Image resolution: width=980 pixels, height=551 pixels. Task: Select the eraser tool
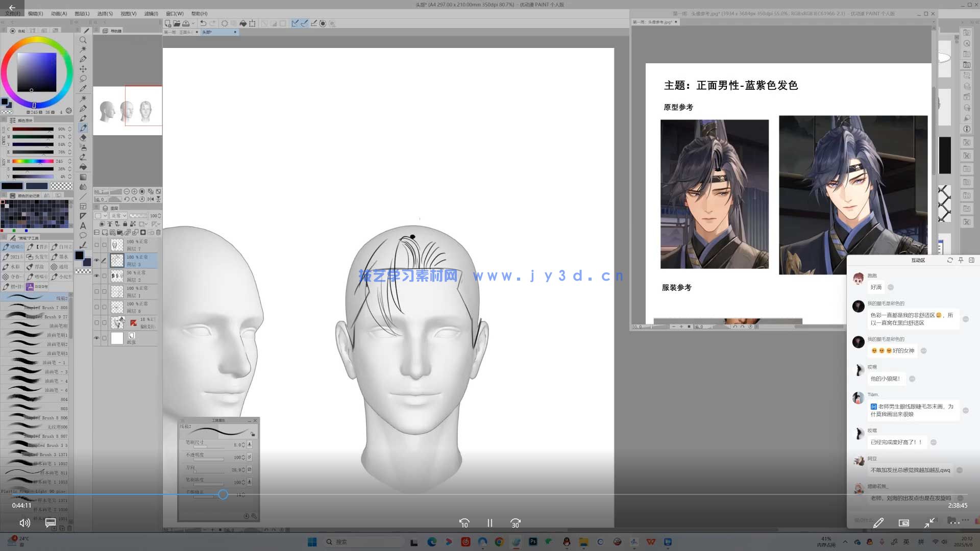coord(83,138)
